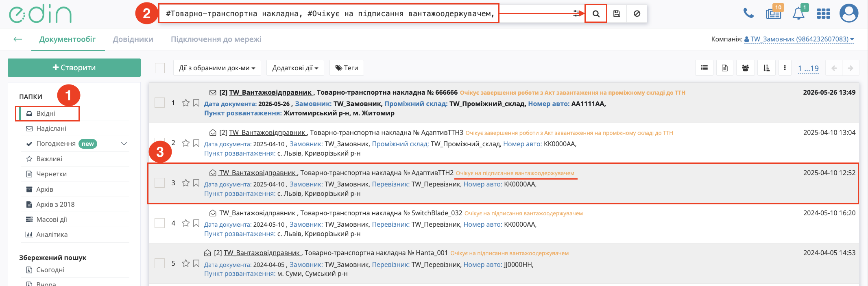The height and width of the screenshot is (286, 868).
Task: Open Додаткові дії dropdown
Action: pyautogui.click(x=295, y=68)
